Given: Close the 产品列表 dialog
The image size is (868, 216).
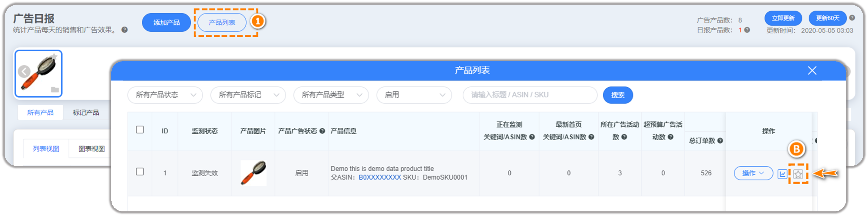Looking at the screenshot, I should tap(812, 70).
